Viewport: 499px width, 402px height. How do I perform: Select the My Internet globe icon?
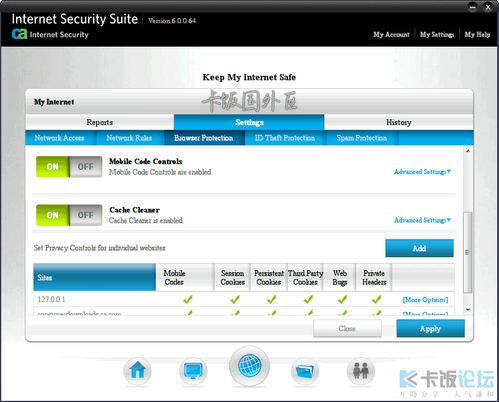pyautogui.click(x=249, y=366)
